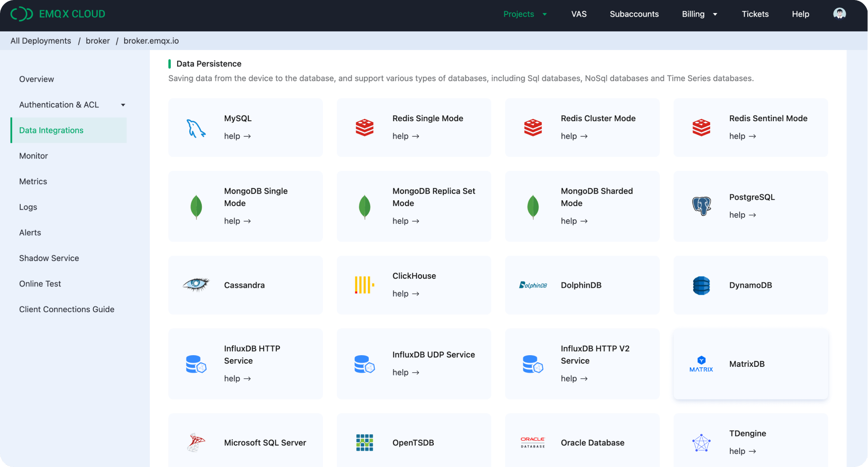
Task: Open Shadow Service in the sidebar
Action: point(49,258)
